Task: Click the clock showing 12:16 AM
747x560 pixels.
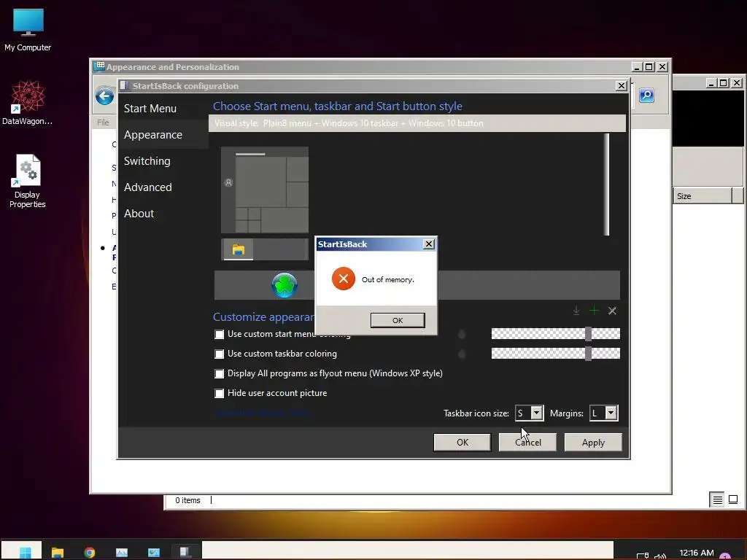Action: (697, 553)
